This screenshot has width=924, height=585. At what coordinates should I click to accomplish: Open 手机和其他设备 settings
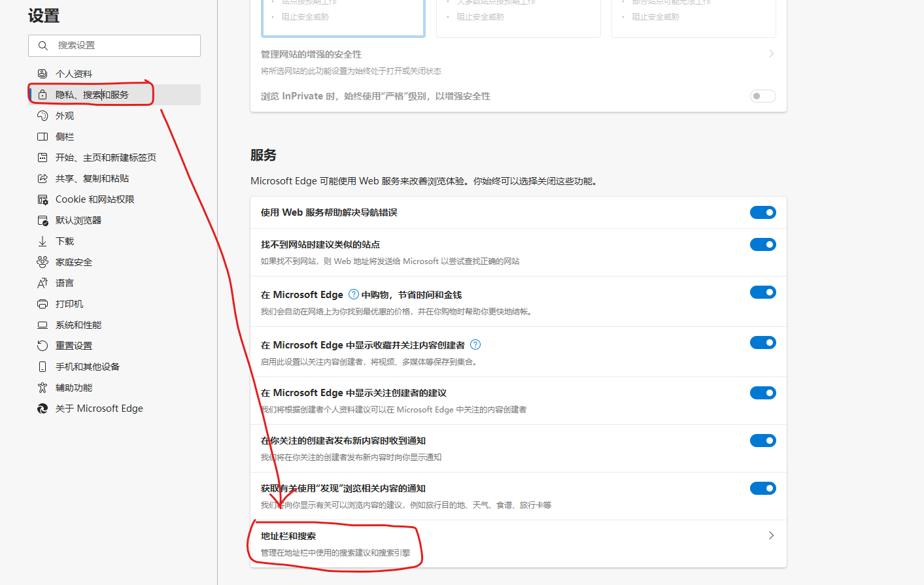114,367
